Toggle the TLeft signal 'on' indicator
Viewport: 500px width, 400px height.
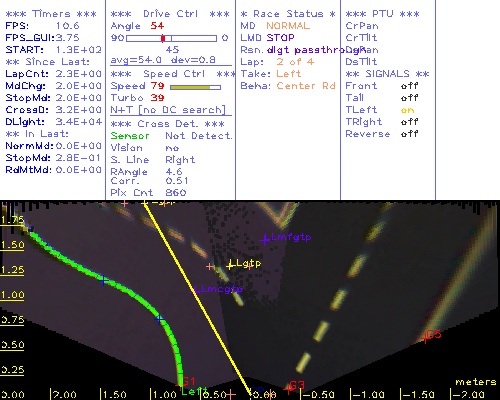tap(407, 110)
